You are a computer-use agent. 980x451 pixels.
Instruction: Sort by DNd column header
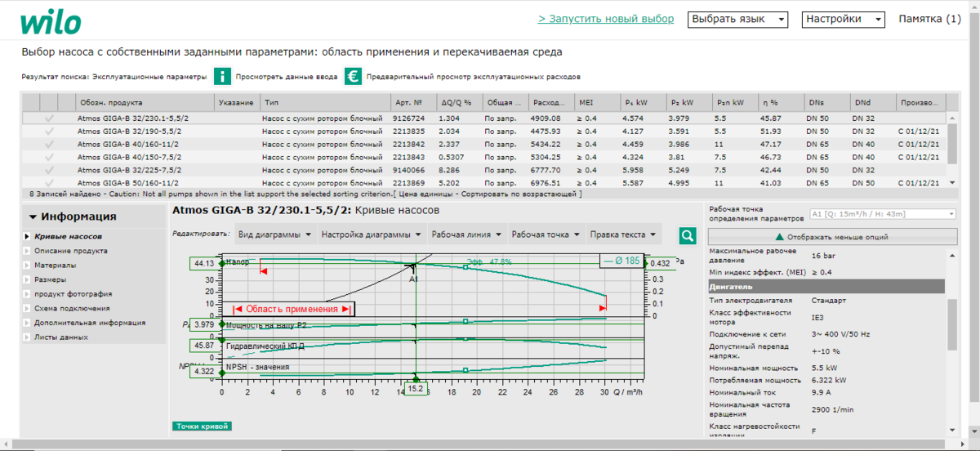click(x=872, y=103)
